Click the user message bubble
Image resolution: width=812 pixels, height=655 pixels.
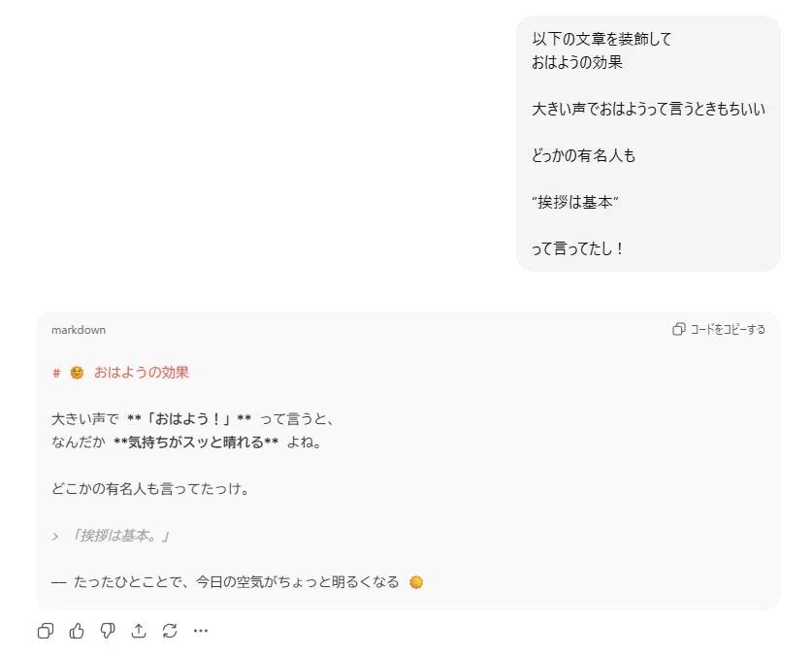[x=648, y=144]
